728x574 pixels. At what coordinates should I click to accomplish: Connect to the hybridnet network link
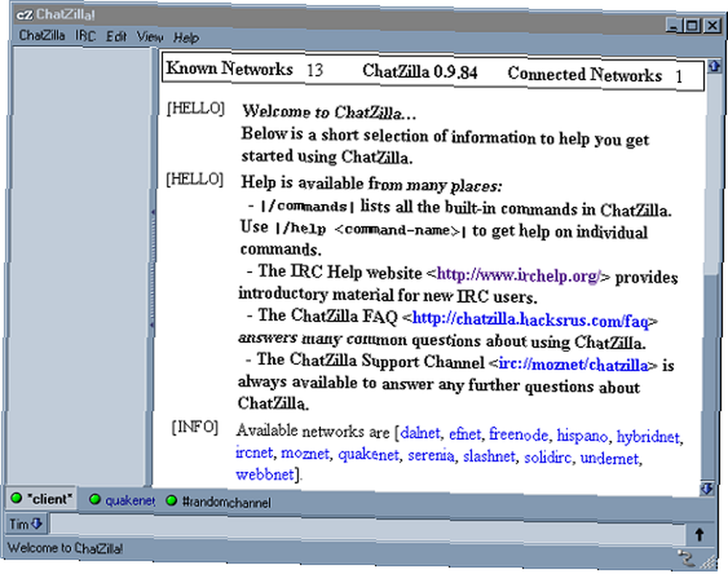(x=648, y=437)
